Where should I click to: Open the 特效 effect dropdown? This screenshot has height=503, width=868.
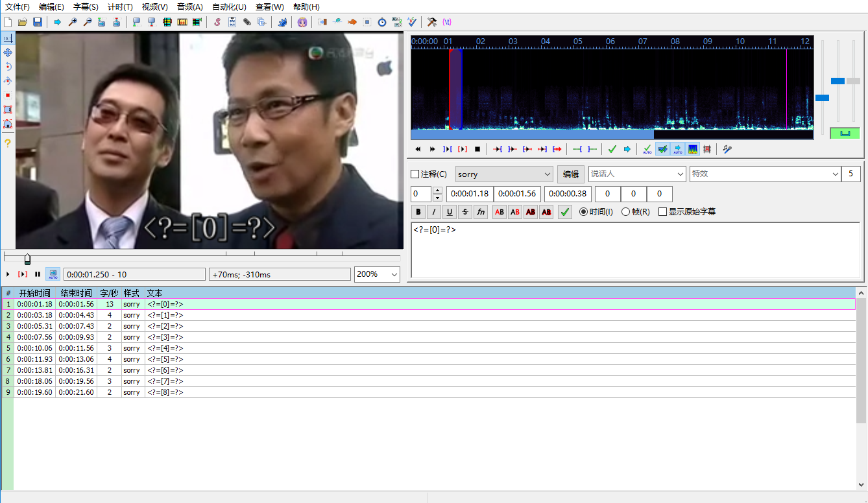coord(765,174)
